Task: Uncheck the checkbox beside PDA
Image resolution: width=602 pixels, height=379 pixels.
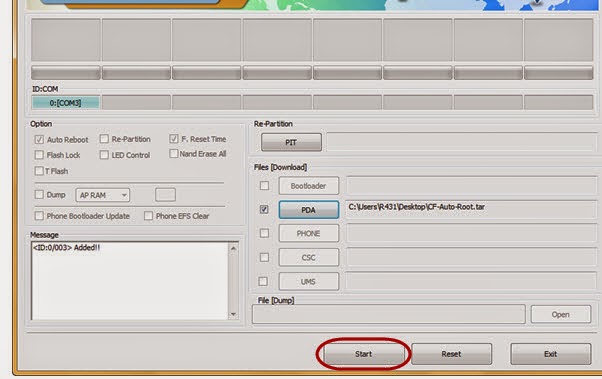Action: [264, 209]
